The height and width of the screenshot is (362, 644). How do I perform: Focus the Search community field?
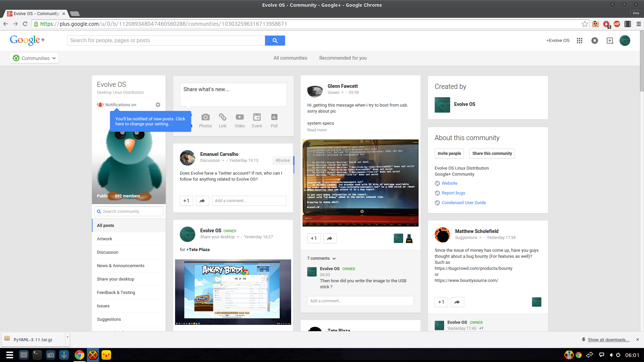[129, 212]
